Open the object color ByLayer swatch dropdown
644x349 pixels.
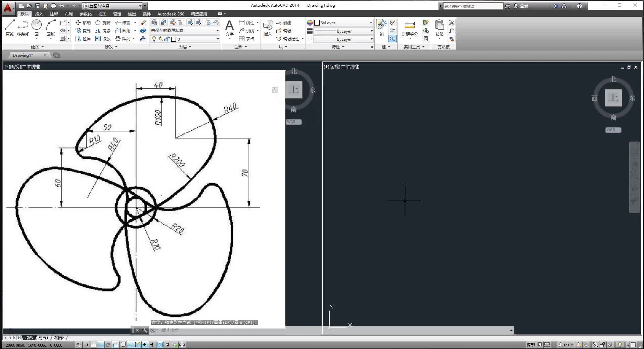pyautogui.click(x=343, y=23)
